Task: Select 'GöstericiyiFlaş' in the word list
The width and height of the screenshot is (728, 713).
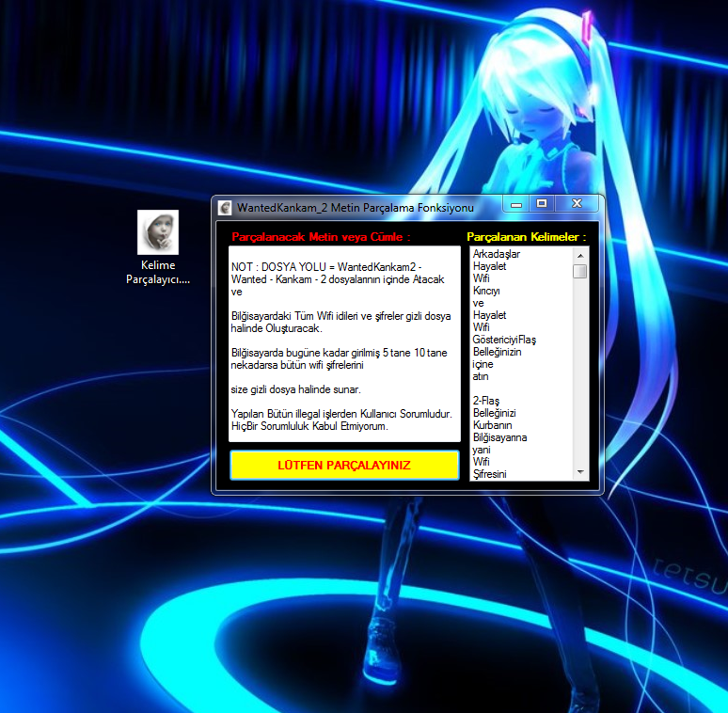Action: (x=504, y=340)
